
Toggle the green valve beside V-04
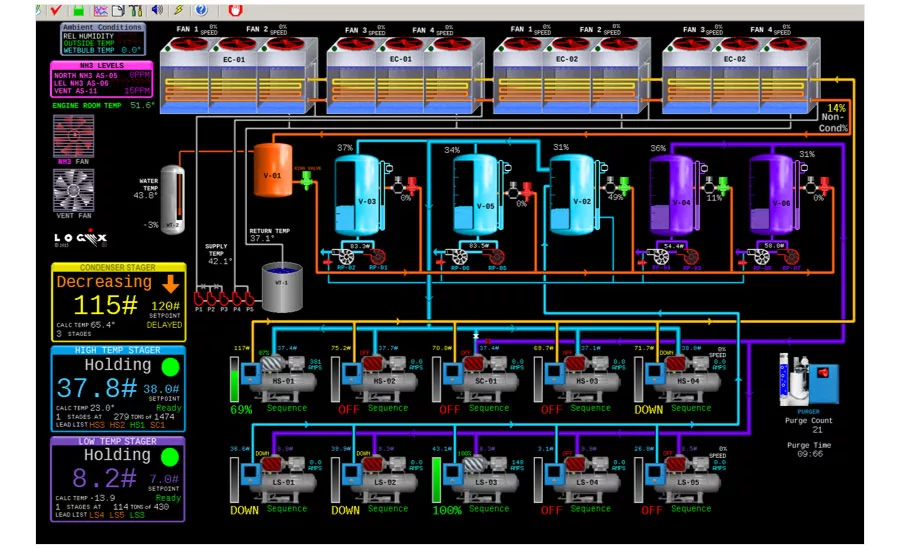click(x=724, y=185)
